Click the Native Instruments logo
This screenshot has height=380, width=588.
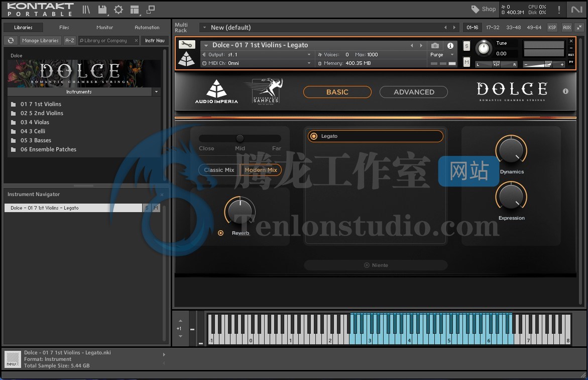[577, 9]
